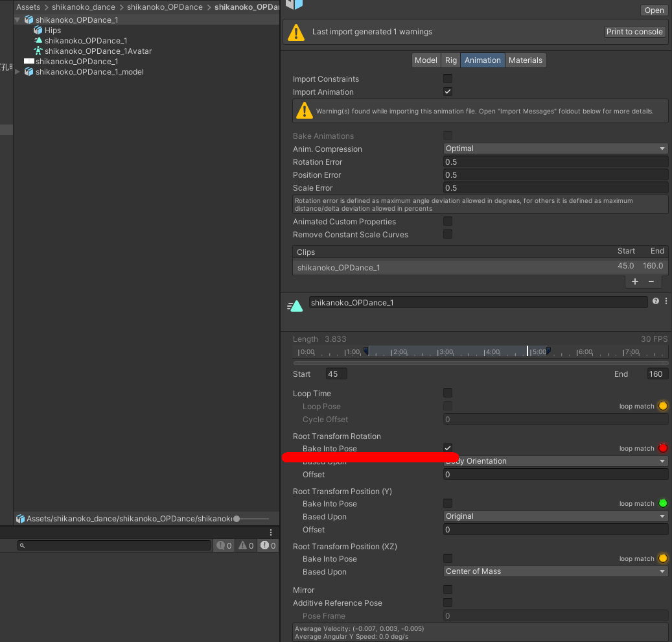The height and width of the screenshot is (642, 672).
Task: Select the Hips prefab cube icon
Action: (38, 30)
